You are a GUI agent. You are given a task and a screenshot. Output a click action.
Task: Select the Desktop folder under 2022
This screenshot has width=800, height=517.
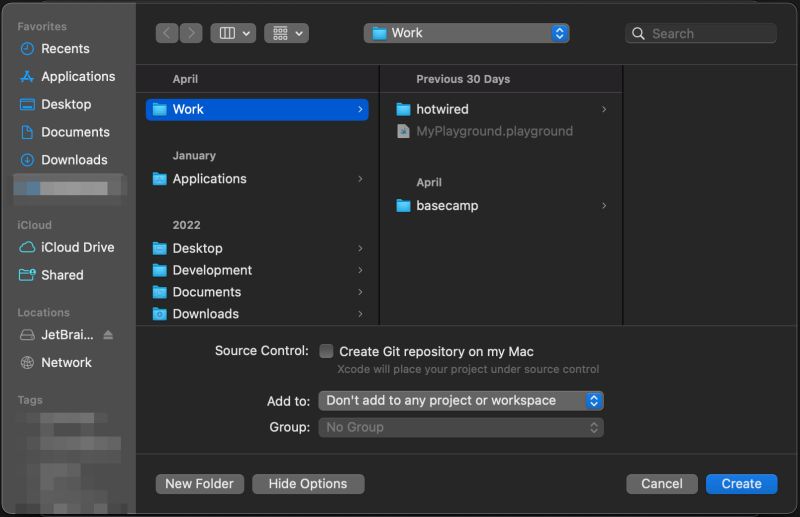tap(257, 248)
